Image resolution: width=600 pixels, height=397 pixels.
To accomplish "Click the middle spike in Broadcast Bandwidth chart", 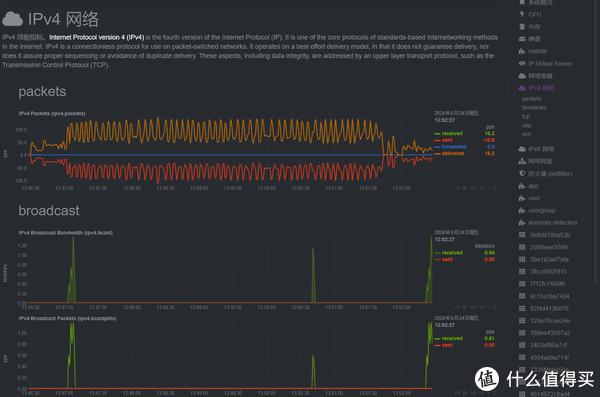I will coord(313,276).
